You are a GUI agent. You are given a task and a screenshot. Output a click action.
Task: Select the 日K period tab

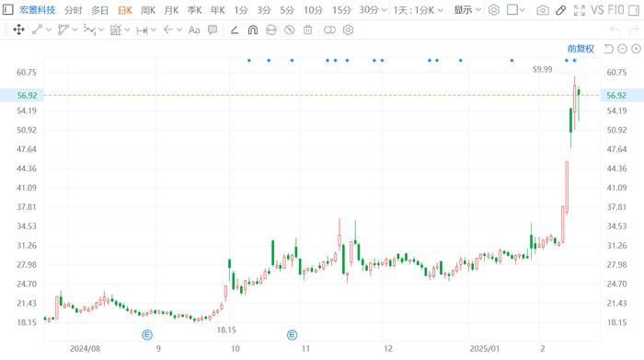coord(124,10)
